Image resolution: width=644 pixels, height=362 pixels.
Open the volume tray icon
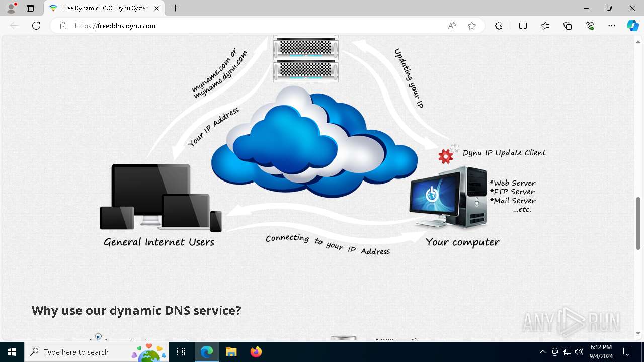pyautogui.click(x=579, y=352)
